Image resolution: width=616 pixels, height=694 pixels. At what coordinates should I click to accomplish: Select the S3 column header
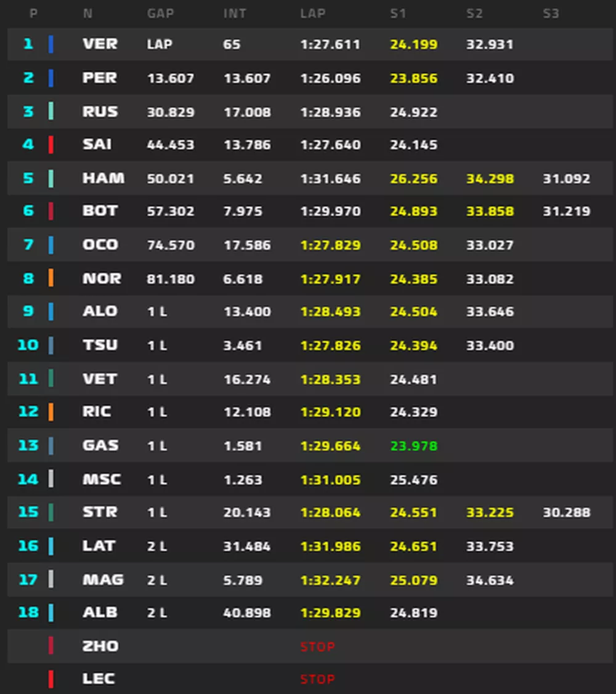point(551,14)
